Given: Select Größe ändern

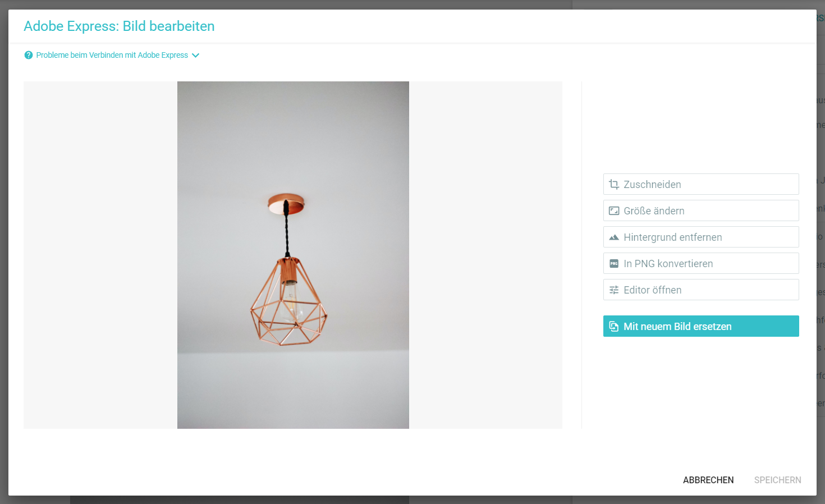Looking at the screenshot, I should tap(701, 210).
